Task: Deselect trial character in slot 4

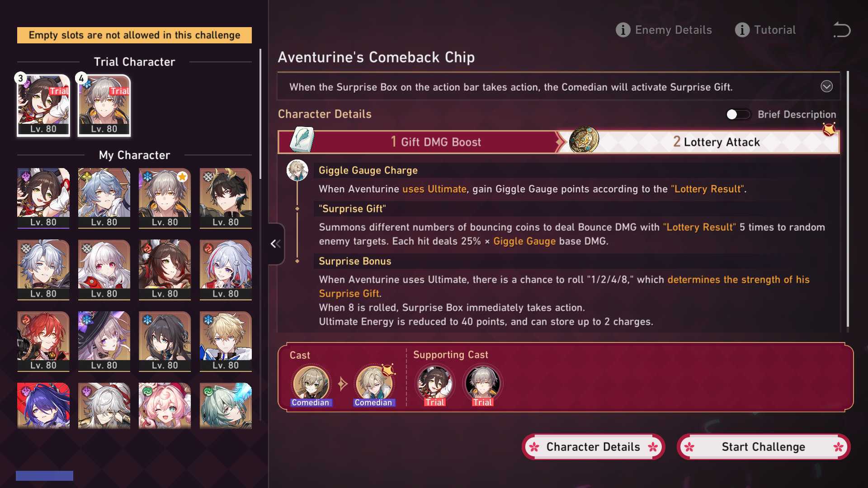Action: point(104,105)
